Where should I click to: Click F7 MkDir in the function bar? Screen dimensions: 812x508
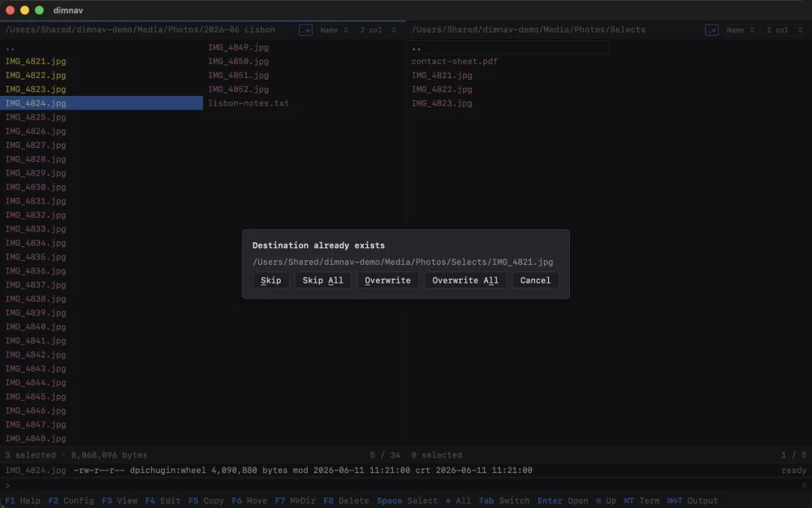(x=296, y=501)
